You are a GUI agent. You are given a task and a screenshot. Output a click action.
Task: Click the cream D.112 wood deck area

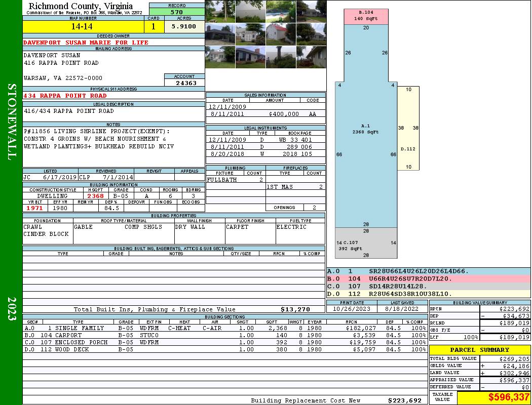pos(408,128)
